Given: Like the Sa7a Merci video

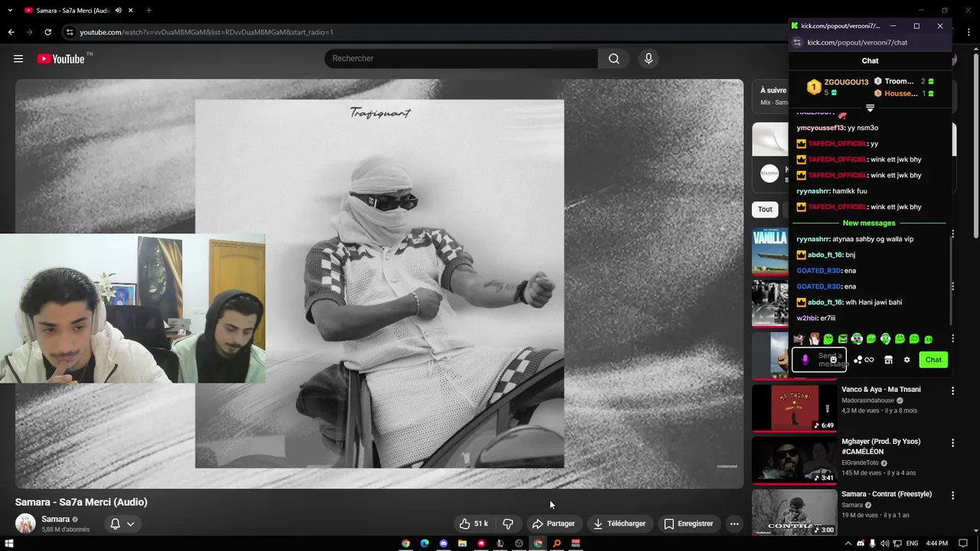Looking at the screenshot, I should (x=473, y=523).
